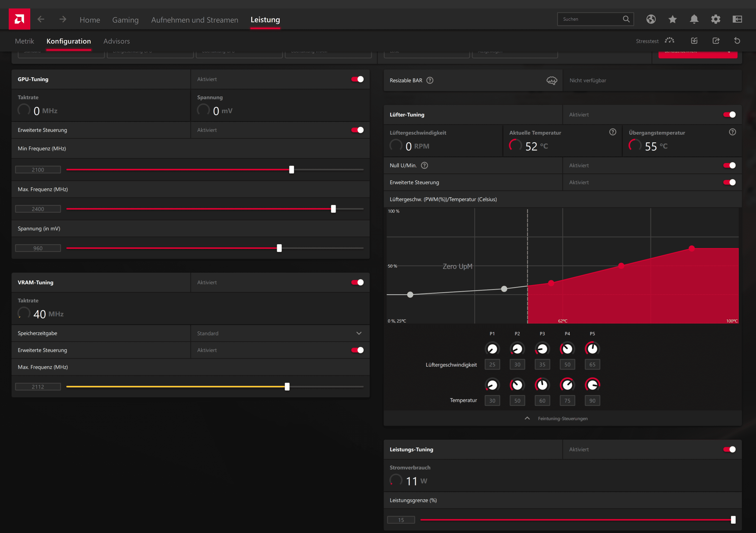The height and width of the screenshot is (533, 756).
Task: Click the Max. Frequenz GPU slider handle
Action: tap(333, 209)
